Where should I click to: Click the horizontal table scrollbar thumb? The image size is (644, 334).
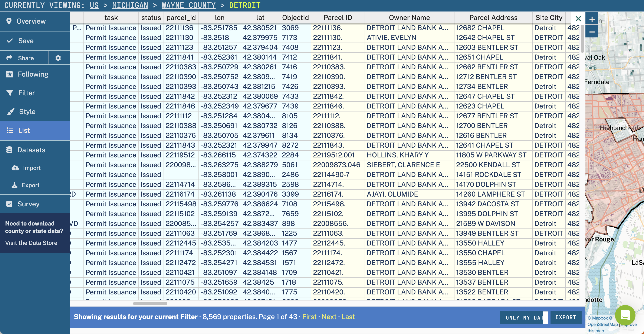150,304
